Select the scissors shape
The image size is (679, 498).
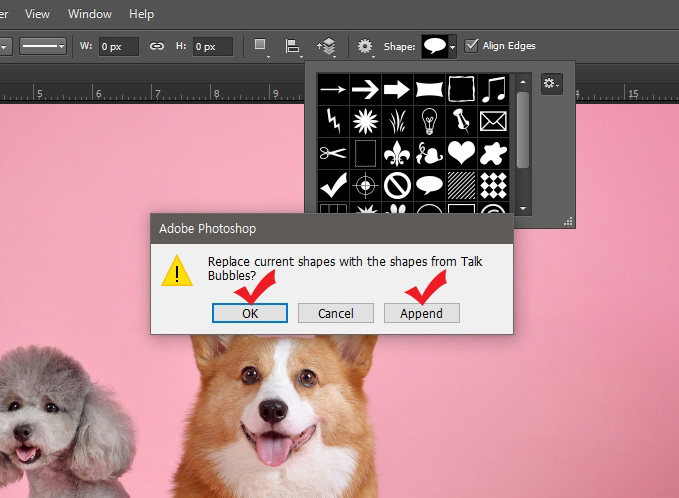(x=333, y=153)
